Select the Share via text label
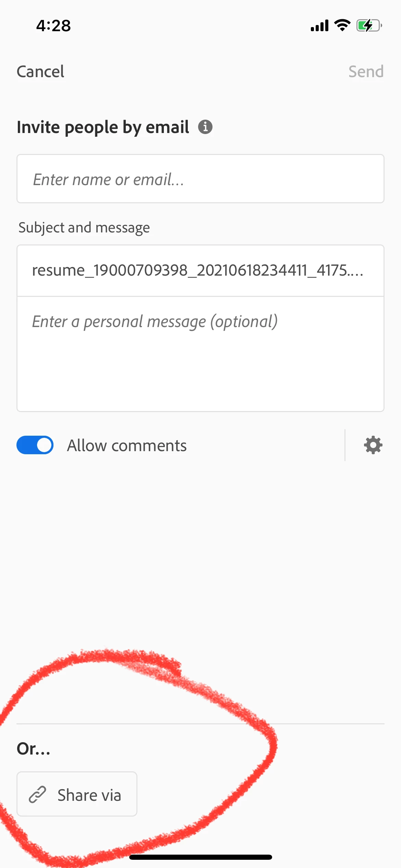 tap(89, 795)
